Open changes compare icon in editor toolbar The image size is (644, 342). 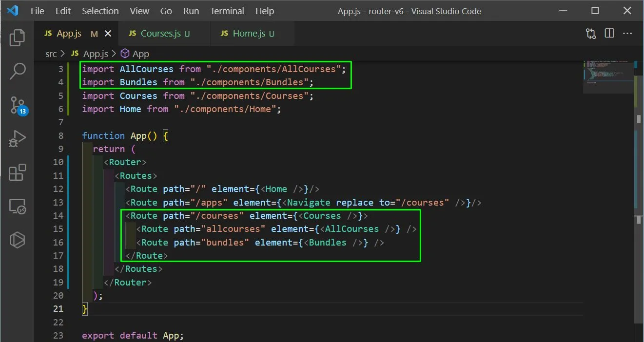pyautogui.click(x=591, y=33)
